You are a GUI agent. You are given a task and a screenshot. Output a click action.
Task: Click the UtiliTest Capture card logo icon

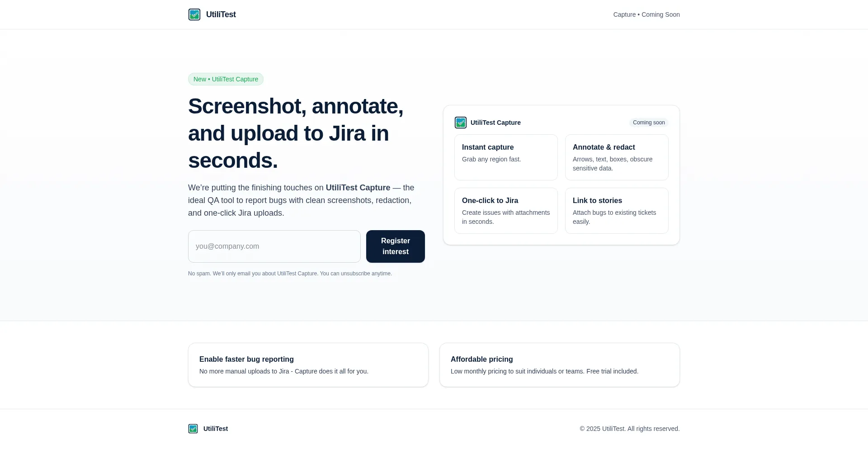click(460, 123)
